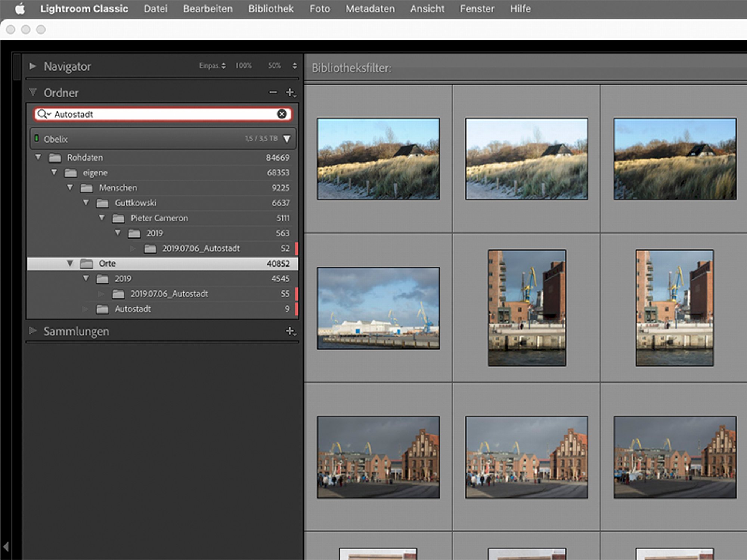Open the Bibliothek menu

pyautogui.click(x=271, y=9)
